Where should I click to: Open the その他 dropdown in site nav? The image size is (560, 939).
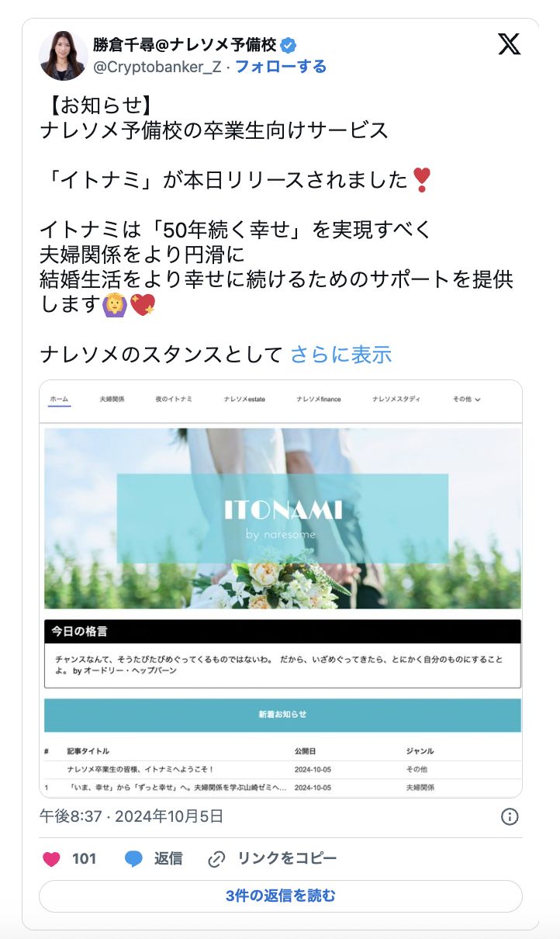[x=467, y=399]
